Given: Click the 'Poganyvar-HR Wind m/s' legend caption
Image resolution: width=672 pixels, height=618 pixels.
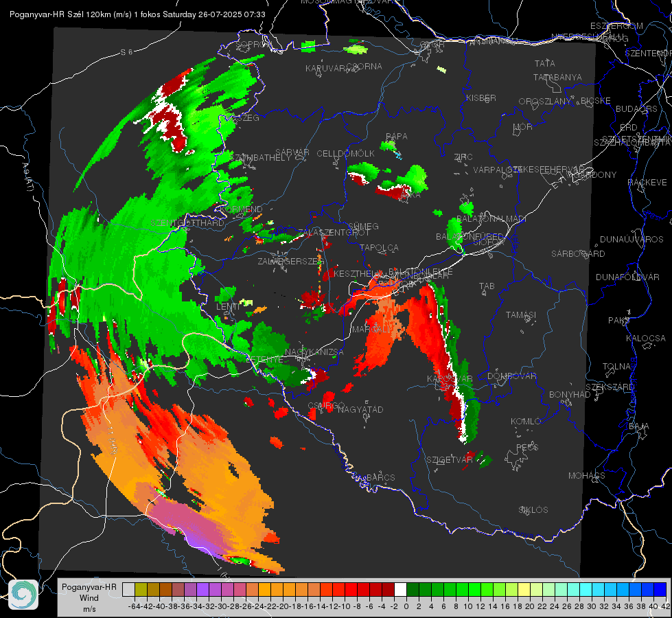Looking at the screenshot, I should click(x=89, y=598).
